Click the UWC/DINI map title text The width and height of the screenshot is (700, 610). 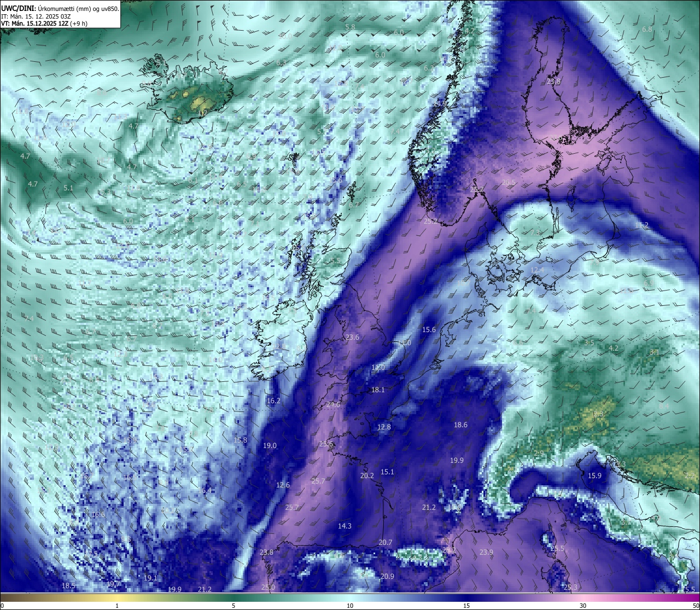click(60, 8)
